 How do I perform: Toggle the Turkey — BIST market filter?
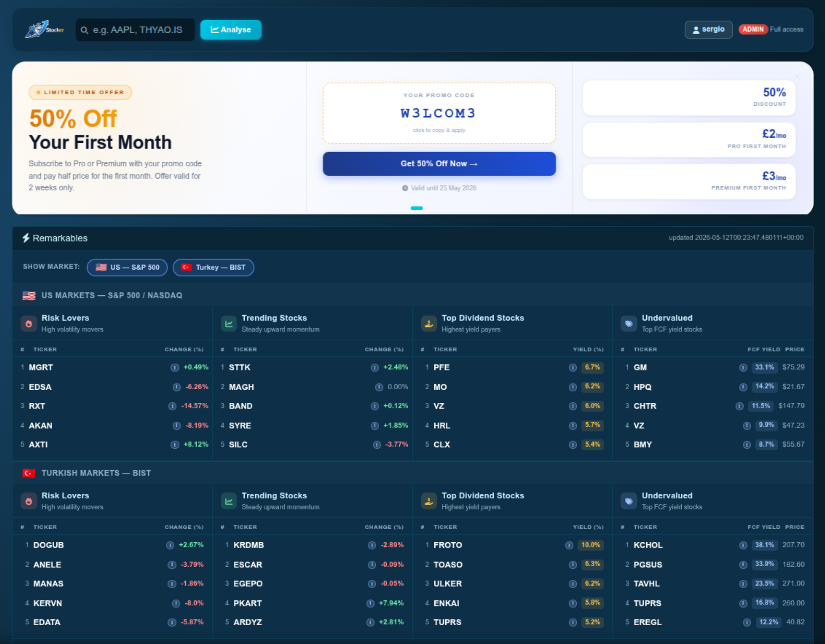tap(213, 267)
